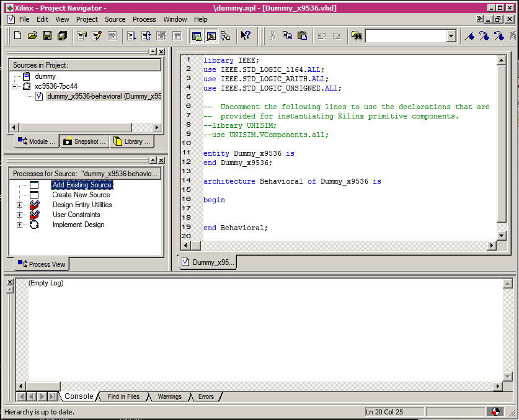
Task: Toggle the Processes window view icon
Action: (x=211, y=36)
